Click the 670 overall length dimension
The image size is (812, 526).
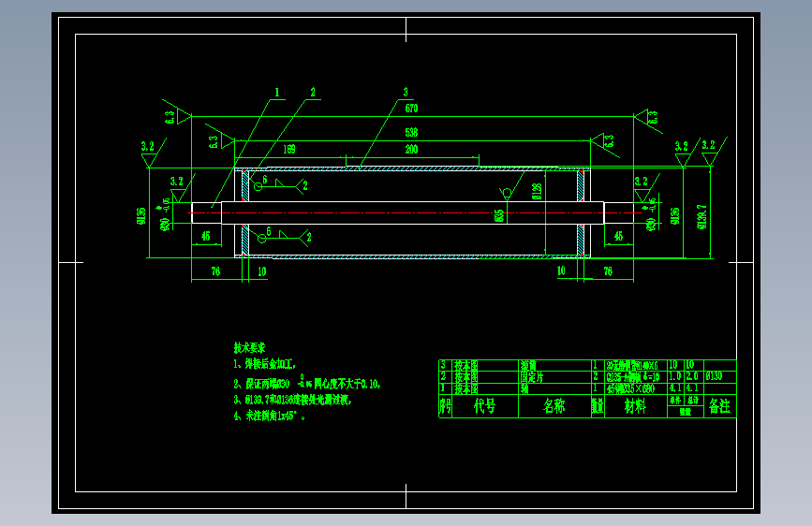click(x=411, y=109)
